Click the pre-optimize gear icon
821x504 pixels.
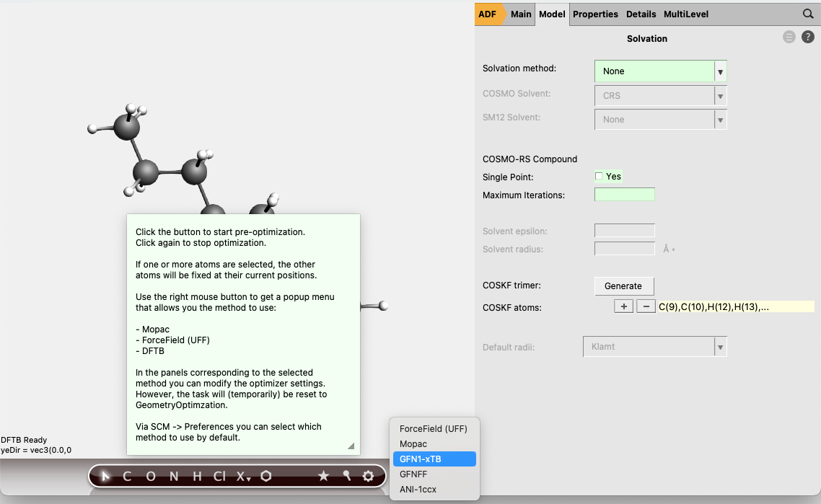369,476
